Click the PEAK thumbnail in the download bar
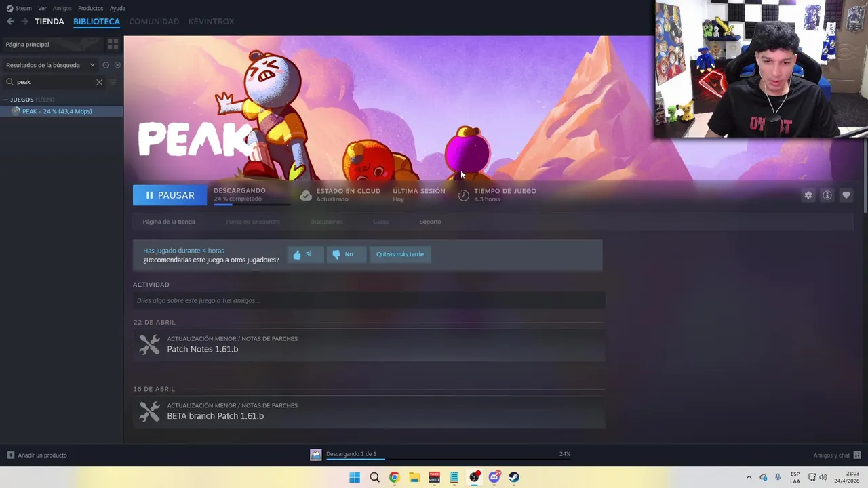The image size is (868, 488). [316, 455]
